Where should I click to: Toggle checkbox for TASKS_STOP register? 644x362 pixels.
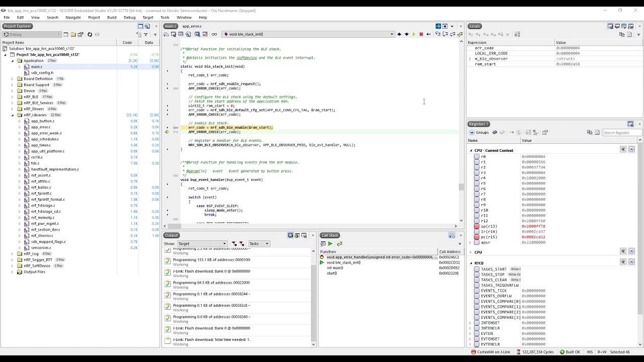click(x=476, y=275)
